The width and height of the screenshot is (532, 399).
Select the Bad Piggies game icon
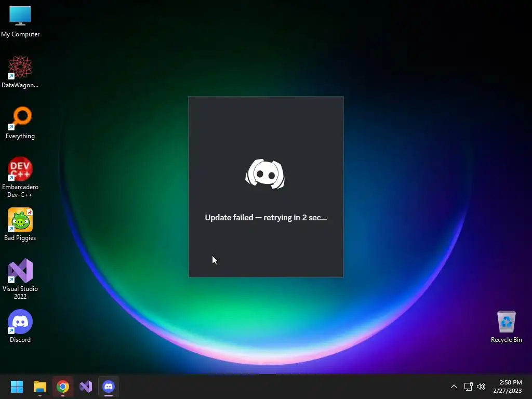20,224
